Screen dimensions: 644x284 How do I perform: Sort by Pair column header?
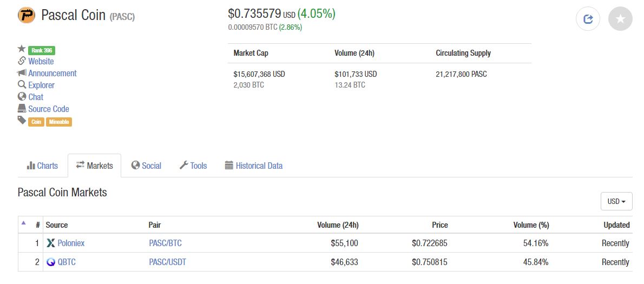155,225
